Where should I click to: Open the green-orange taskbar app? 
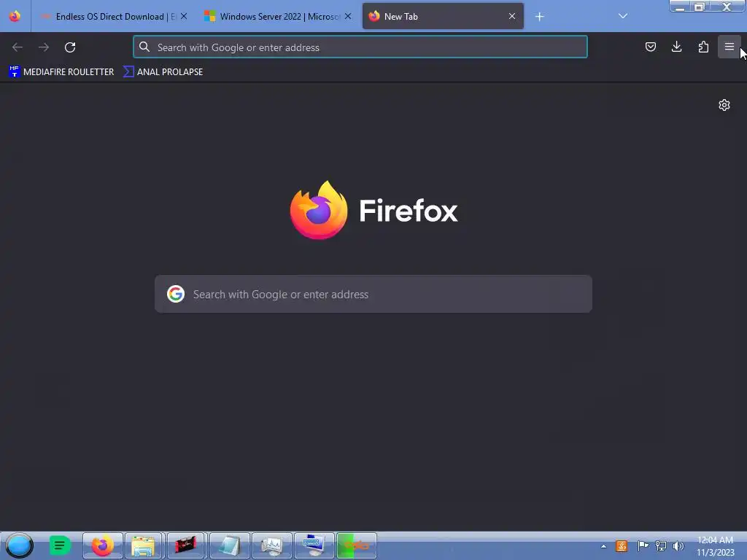click(356, 545)
